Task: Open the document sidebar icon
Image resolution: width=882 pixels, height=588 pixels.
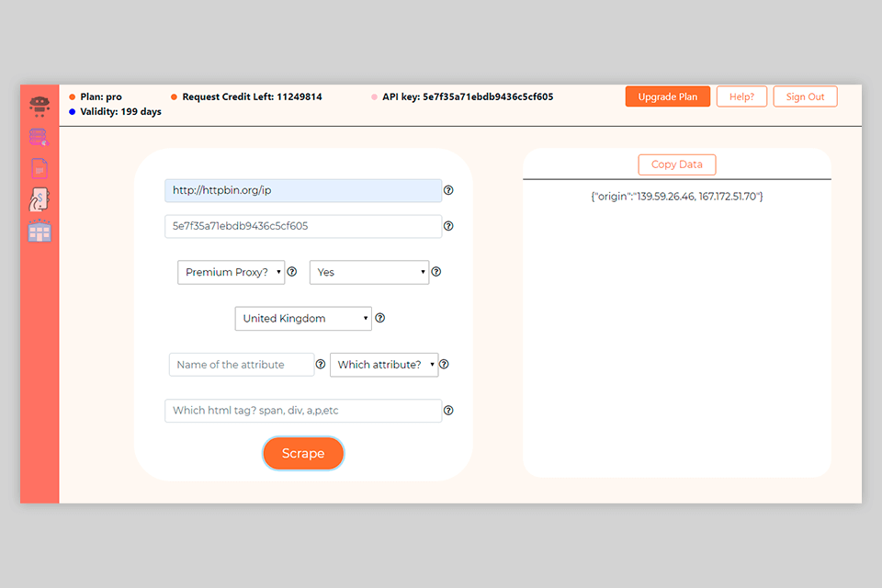Action: click(40, 168)
